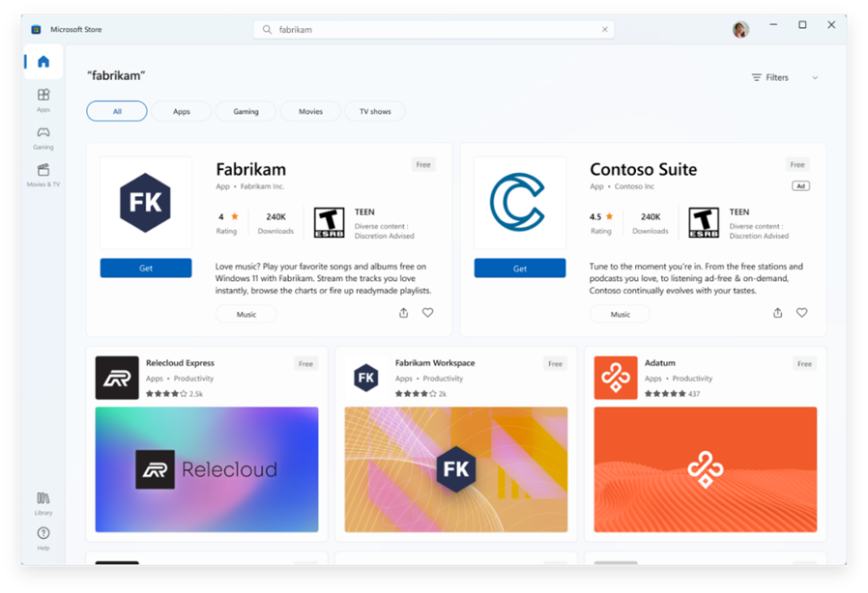Image resolution: width=868 pixels, height=593 pixels.
Task: Go to Gaming in the sidebar
Action: (x=43, y=137)
